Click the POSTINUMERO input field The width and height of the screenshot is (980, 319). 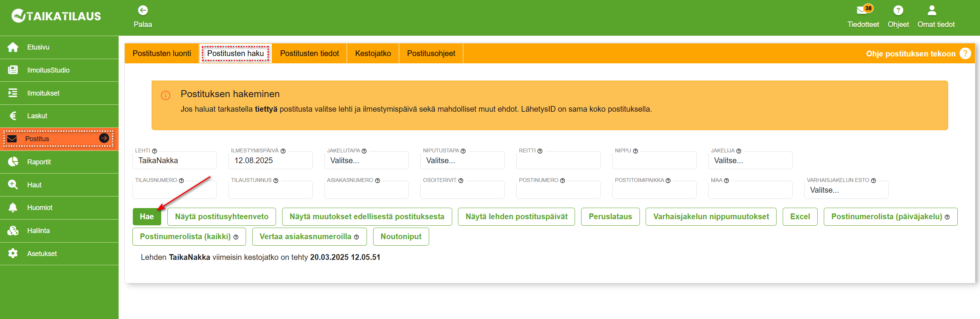tap(559, 190)
